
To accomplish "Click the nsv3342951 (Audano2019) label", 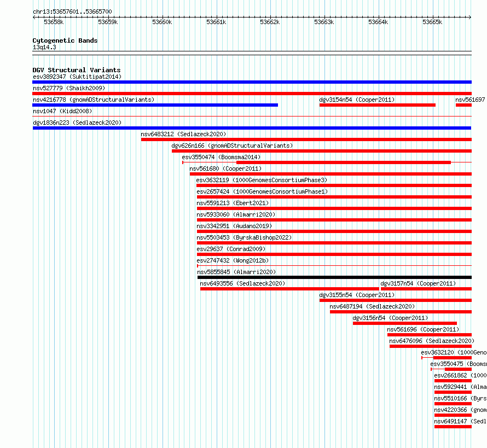I will pos(234,226).
